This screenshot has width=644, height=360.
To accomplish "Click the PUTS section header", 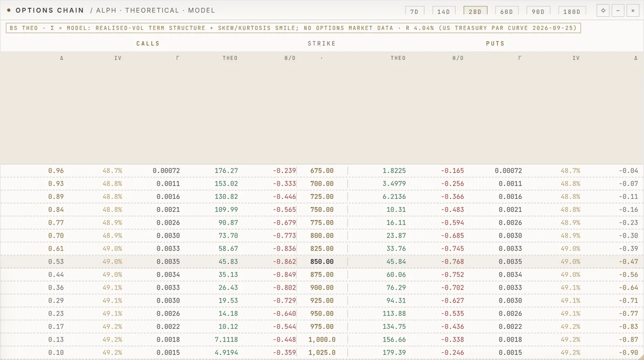I will point(495,43).
